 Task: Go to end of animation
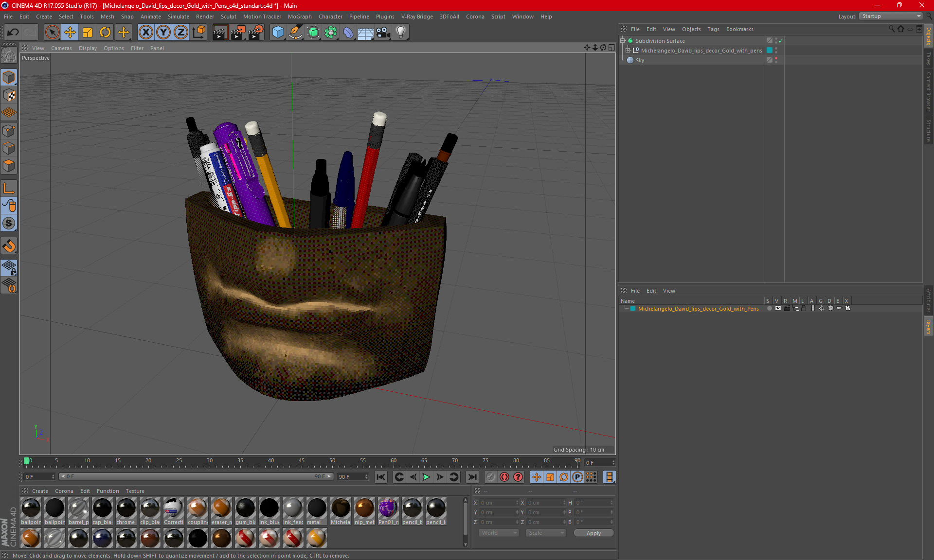click(472, 477)
